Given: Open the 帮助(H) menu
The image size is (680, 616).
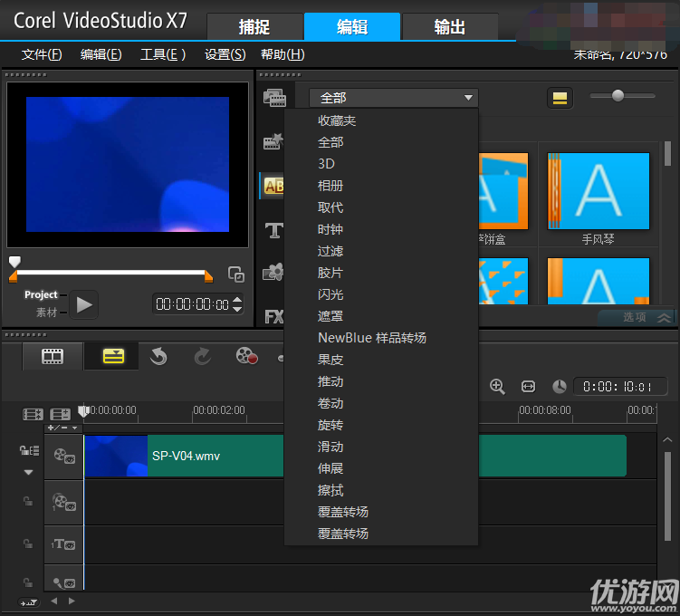Looking at the screenshot, I should (283, 54).
